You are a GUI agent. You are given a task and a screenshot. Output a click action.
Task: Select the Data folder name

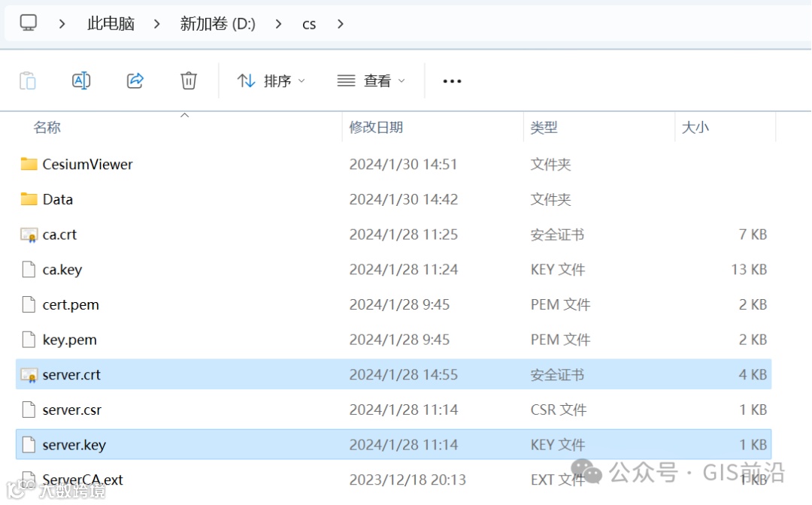click(x=57, y=200)
